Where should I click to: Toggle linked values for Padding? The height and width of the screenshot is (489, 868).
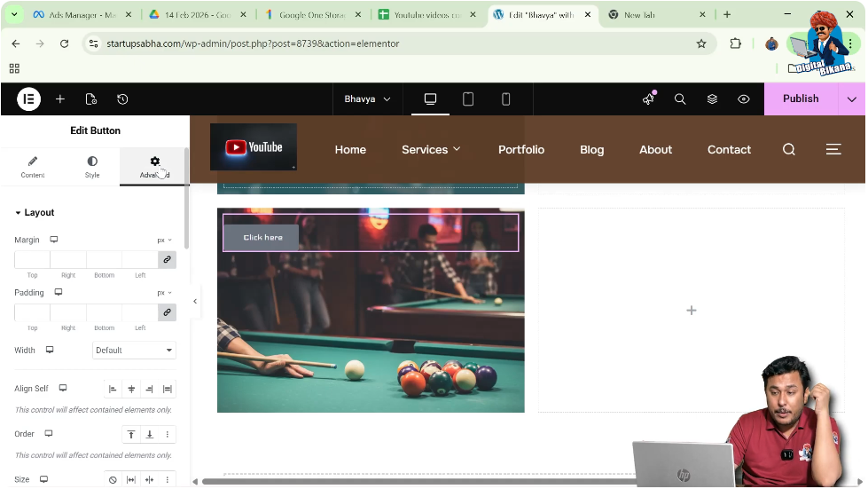167,312
